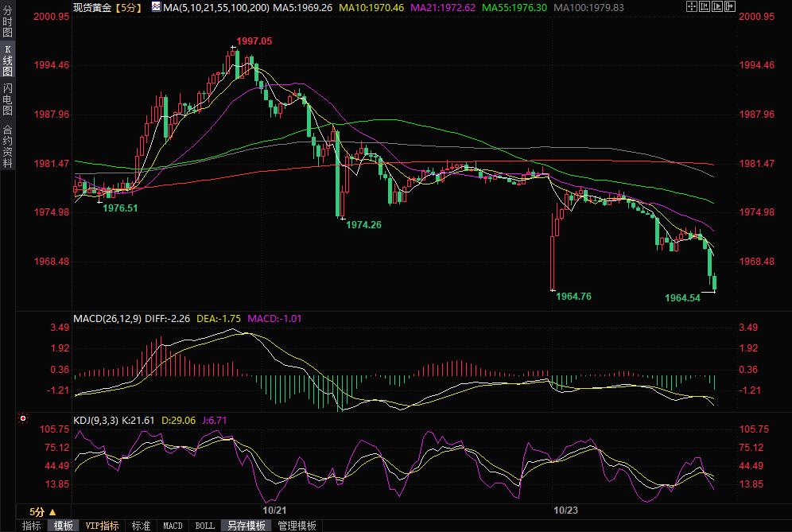
Task: Click the 10/23 date marker on time axis
Action: pos(565,510)
